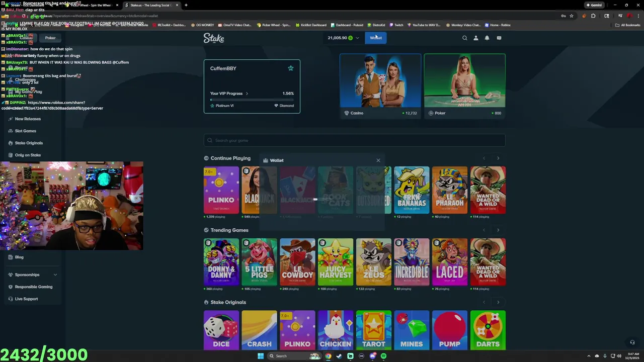Switch to the Poker tab in sidebar
Screen dimensions: 644x362
point(50,38)
